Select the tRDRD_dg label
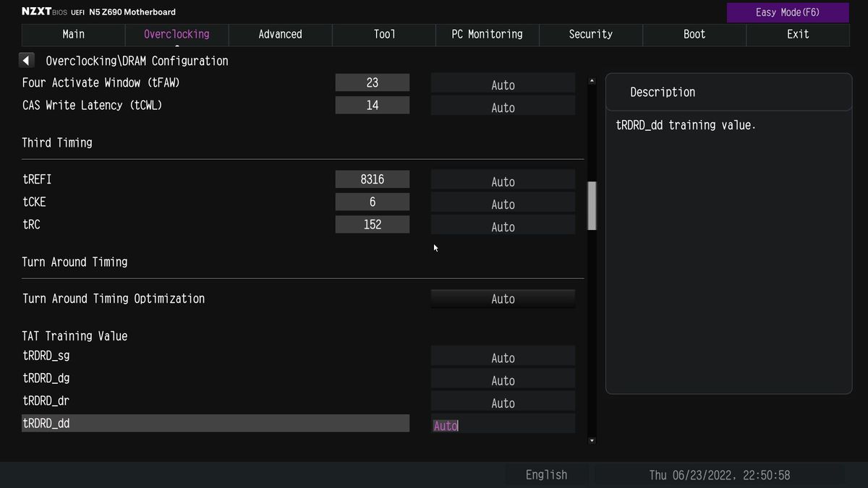This screenshot has height=488, width=868. coord(46,378)
